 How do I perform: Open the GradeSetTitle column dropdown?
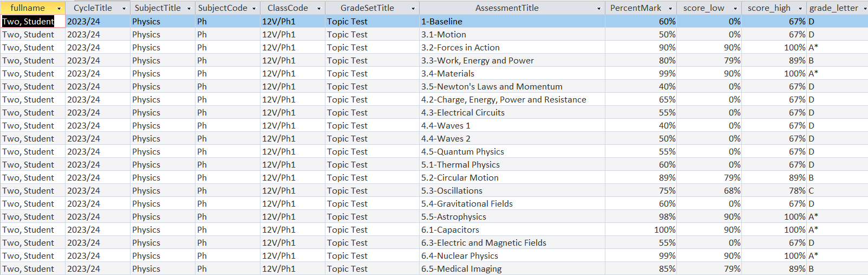[413, 8]
